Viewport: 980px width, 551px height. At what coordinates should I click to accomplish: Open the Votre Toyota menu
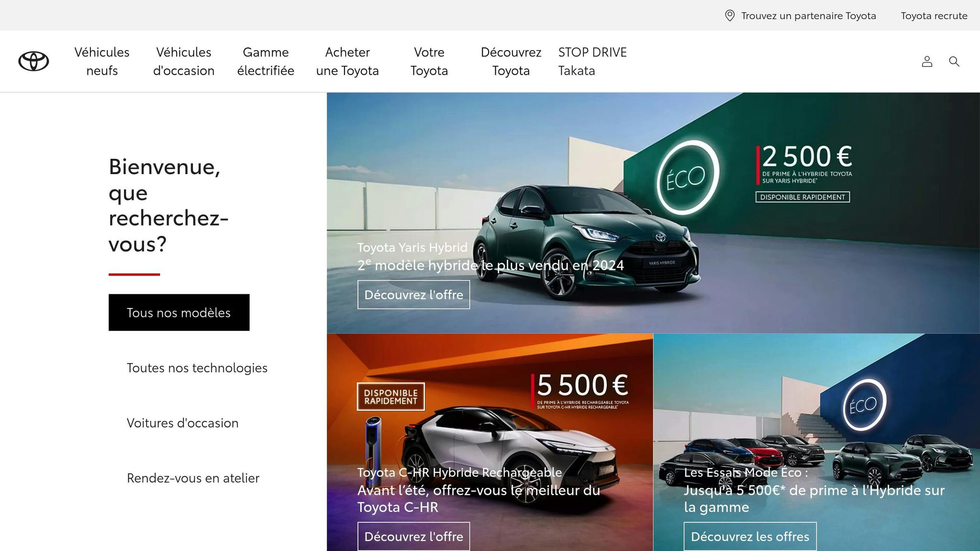(429, 61)
